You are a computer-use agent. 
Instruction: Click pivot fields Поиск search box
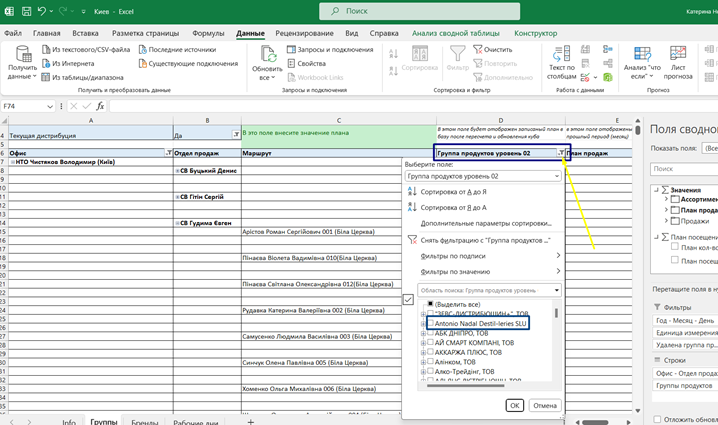click(684, 169)
